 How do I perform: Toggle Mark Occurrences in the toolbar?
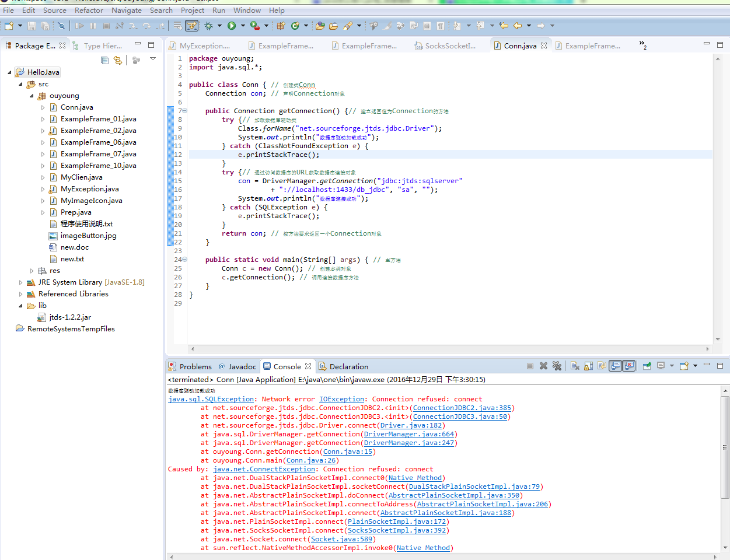[x=387, y=26]
